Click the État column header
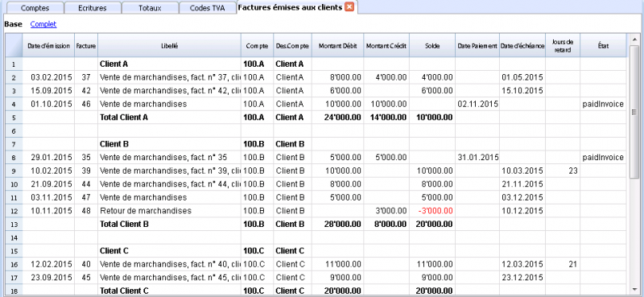This screenshot has width=644, height=297. [x=603, y=46]
